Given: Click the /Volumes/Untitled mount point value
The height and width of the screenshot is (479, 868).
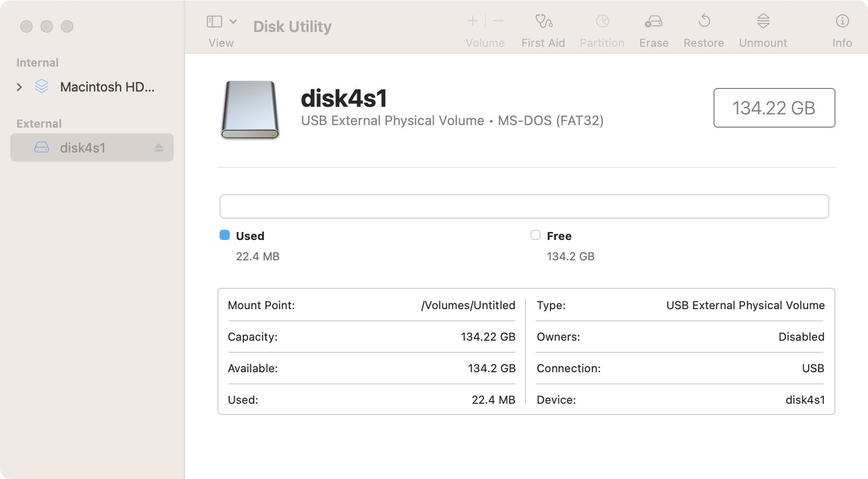Looking at the screenshot, I should click(x=468, y=305).
